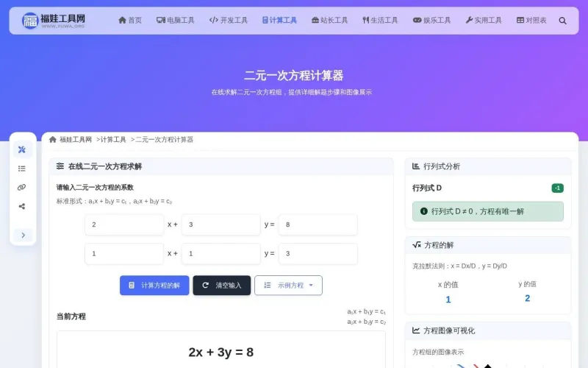Image resolution: width=588 pixels, height=368 pixels.
Task: Click the tools icon in left sidebar
Action: (22, 149)
